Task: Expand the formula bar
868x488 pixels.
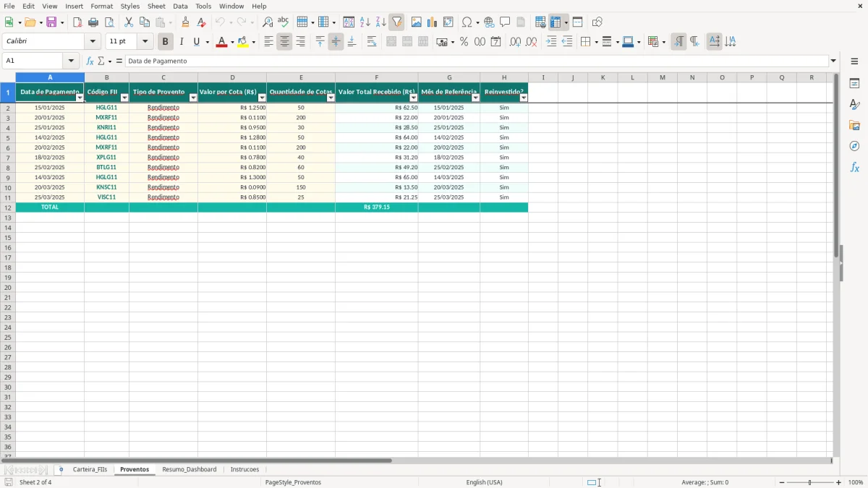Action: tap(833, 61)
